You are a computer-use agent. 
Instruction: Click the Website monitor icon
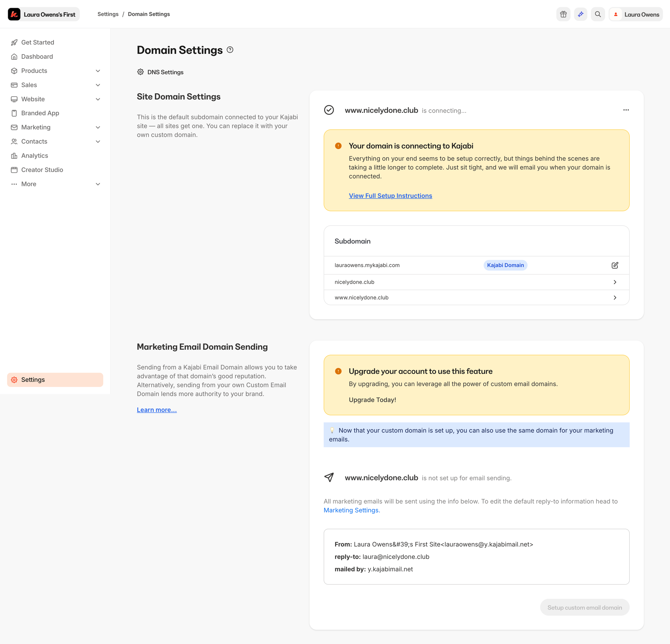tap(14, 99)
